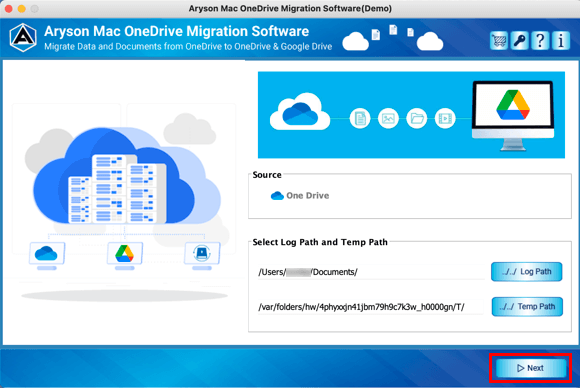This screenshot has height=388, width=580.
Task: Click the shopping cart buy icon
Action: click(499, 40)
